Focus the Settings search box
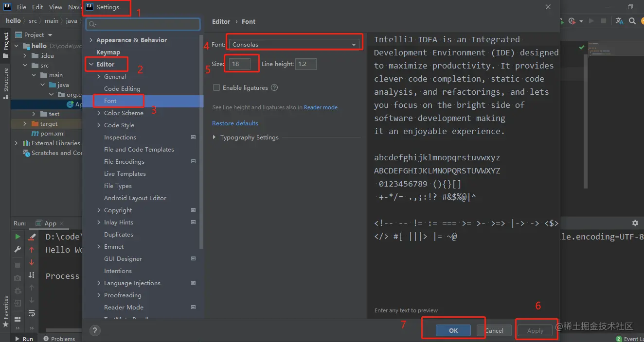644x342 pixels. click(x=143, y=24)
